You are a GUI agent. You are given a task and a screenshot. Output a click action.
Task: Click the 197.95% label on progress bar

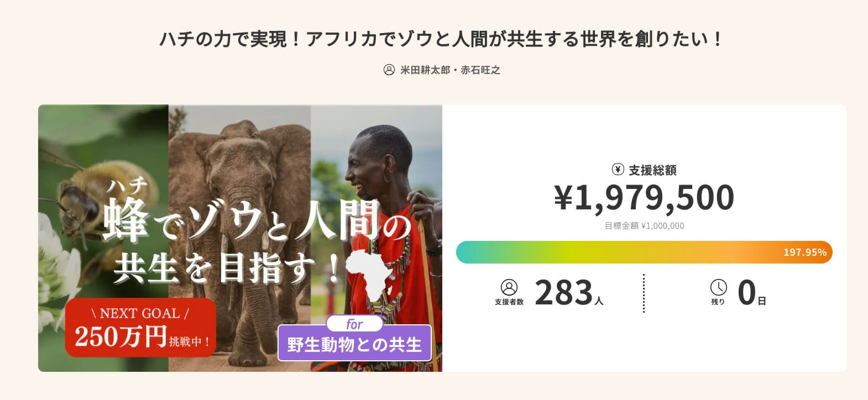click(804, 252)
